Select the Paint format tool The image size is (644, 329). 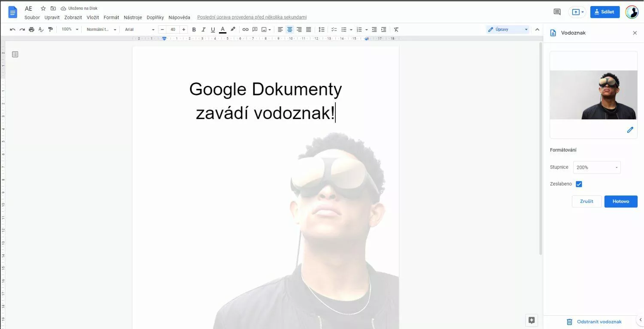[x=50, y=30]
